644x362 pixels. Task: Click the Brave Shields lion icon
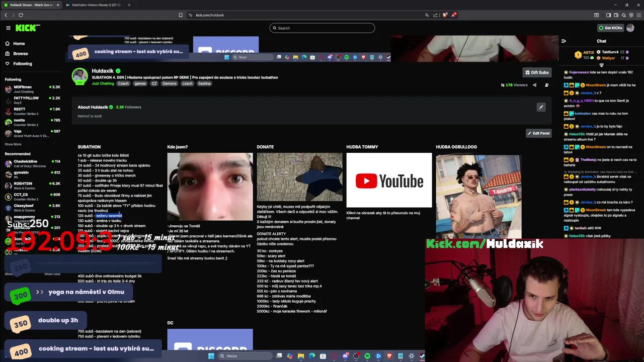445,15
